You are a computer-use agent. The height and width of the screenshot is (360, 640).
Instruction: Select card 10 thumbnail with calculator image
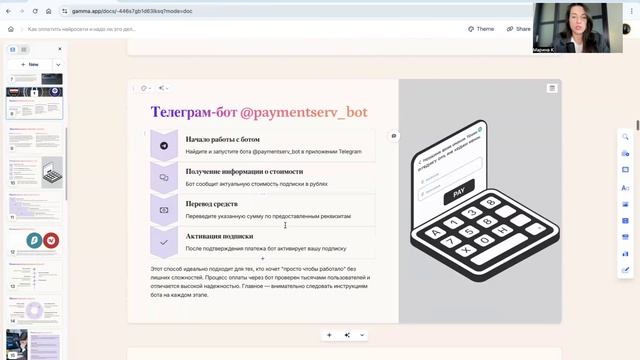coord(35,172)
